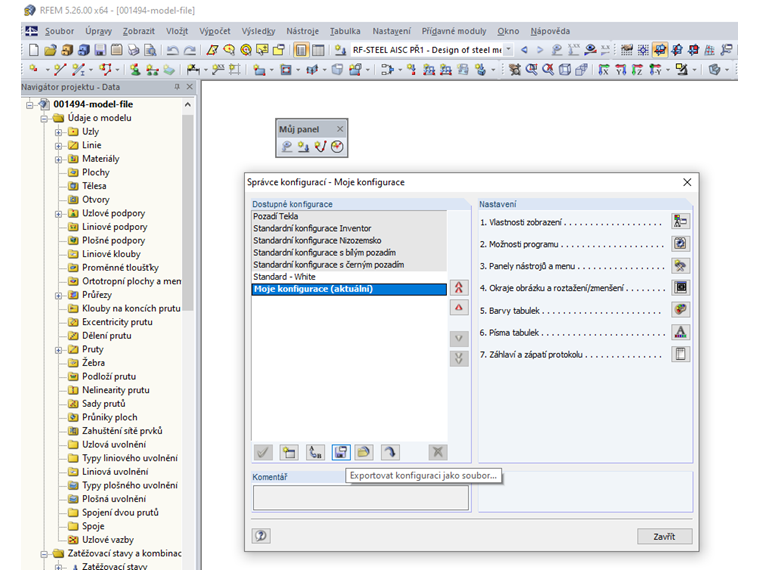Click inside the Komentář text field
The width and height of the screenshot is (760, 570).
point(361,497)
